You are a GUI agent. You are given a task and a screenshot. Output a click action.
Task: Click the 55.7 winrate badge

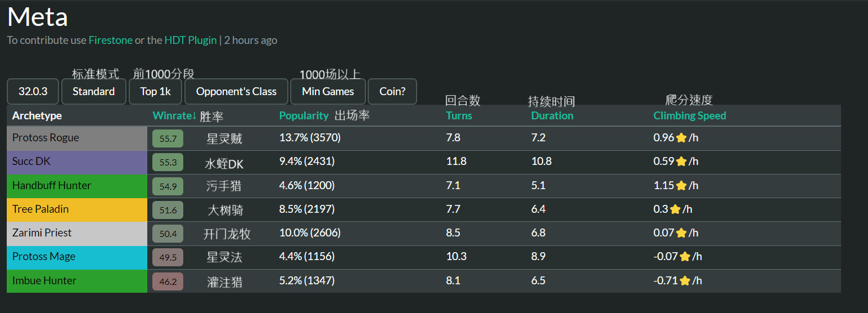168,138
